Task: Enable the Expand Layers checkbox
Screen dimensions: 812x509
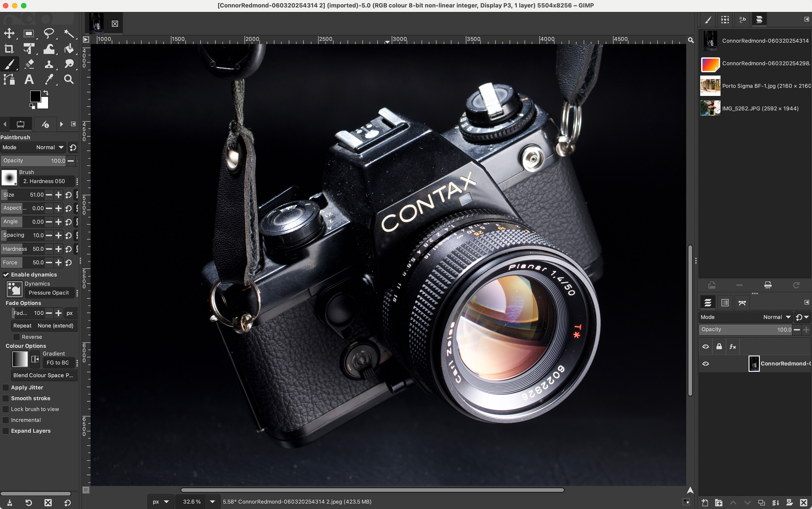Action: (6, 431)
